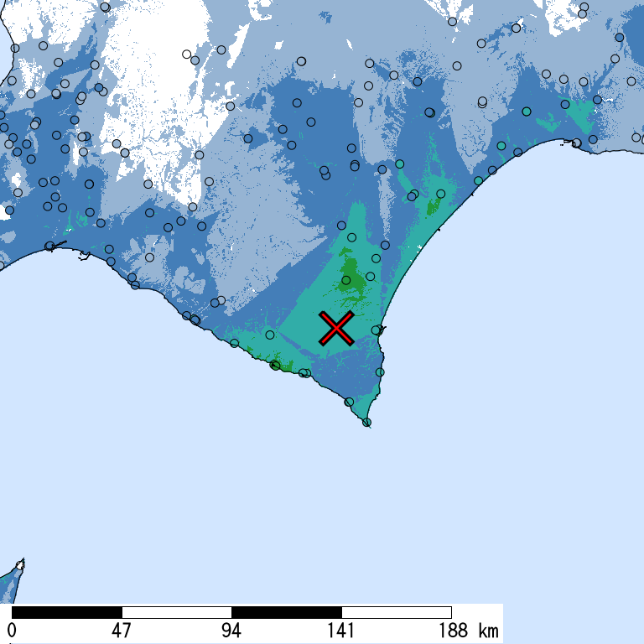Click the white scale segment between 47 and 94

(x=177, y=612)
